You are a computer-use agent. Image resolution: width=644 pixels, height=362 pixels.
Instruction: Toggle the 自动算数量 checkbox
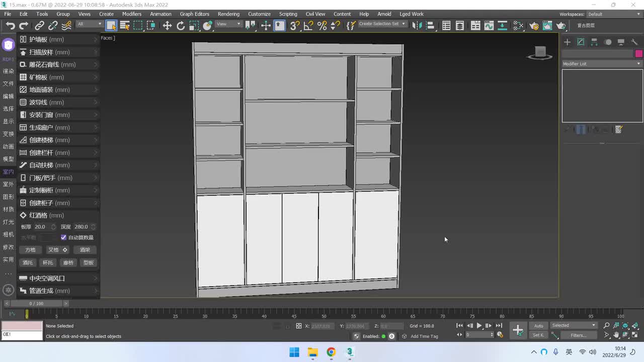tap(63, 237)
